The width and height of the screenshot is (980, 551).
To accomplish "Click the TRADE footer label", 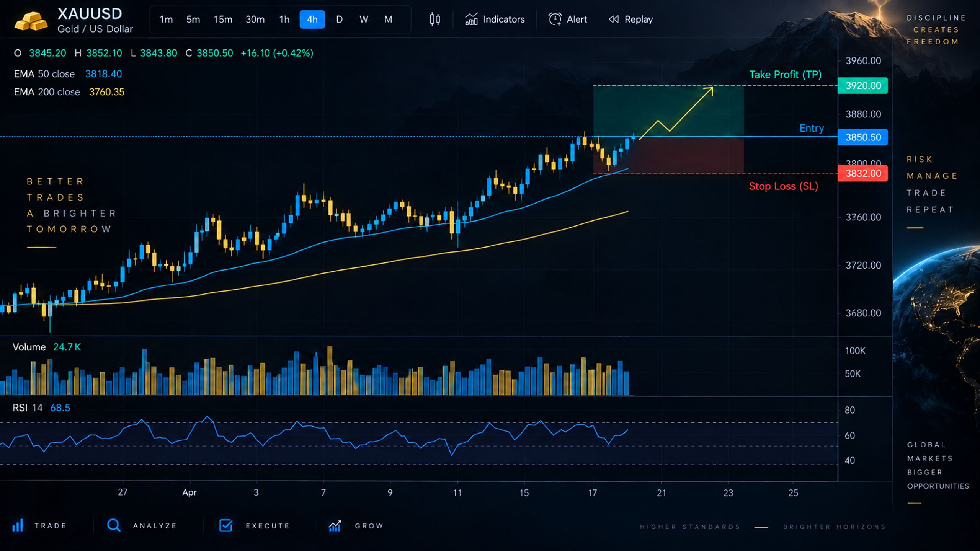I will tap(51, 526).
